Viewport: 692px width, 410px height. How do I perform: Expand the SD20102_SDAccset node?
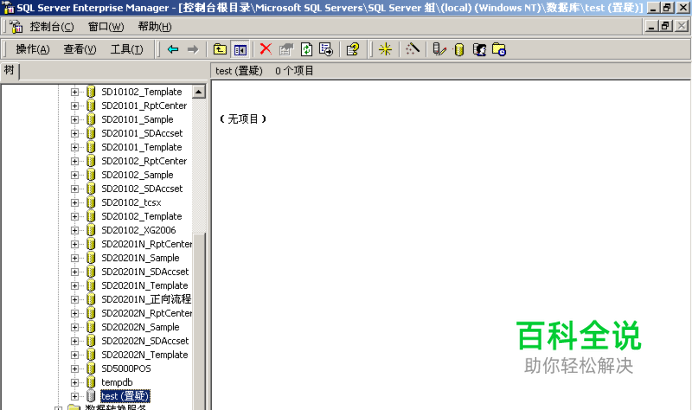(75, 189)
